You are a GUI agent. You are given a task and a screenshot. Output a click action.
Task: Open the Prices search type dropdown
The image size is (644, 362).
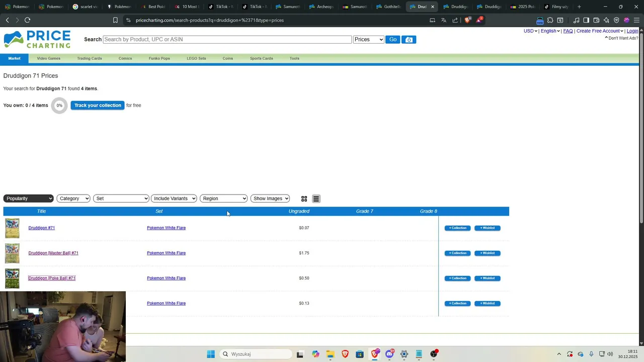point(369,40)
